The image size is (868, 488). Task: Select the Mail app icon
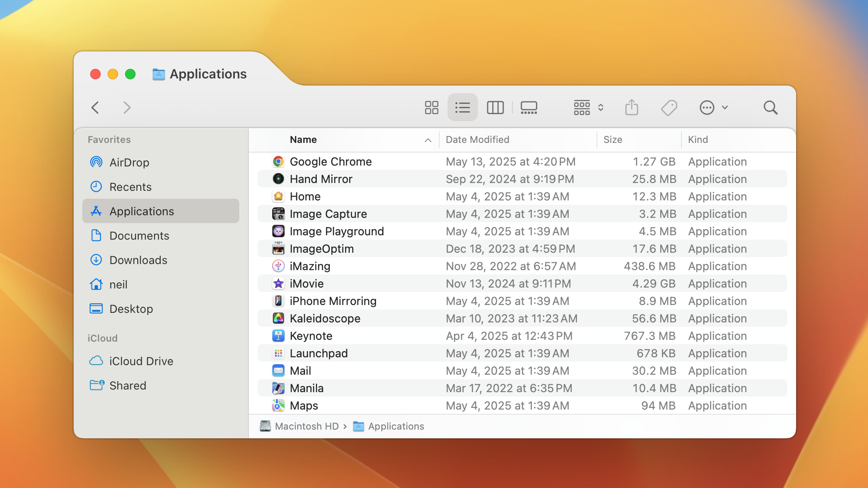click(x=278, y=371)
